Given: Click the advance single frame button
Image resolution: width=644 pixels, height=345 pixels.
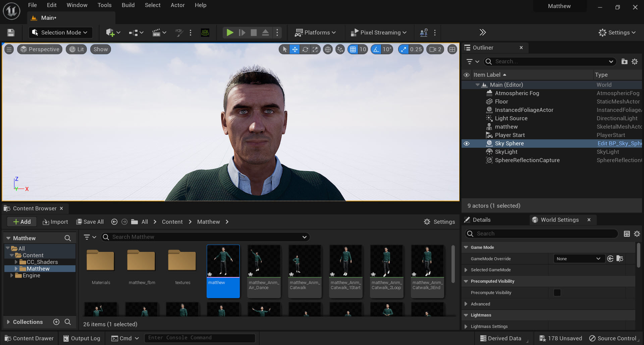Looking at the screenshot, I should (x=242, y=32).
